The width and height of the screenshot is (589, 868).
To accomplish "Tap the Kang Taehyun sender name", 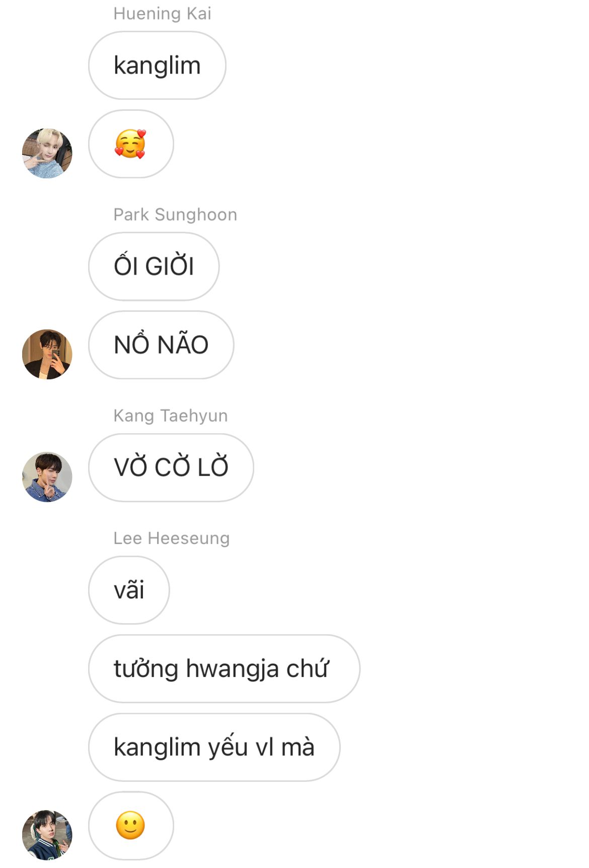I will [171, 416].
